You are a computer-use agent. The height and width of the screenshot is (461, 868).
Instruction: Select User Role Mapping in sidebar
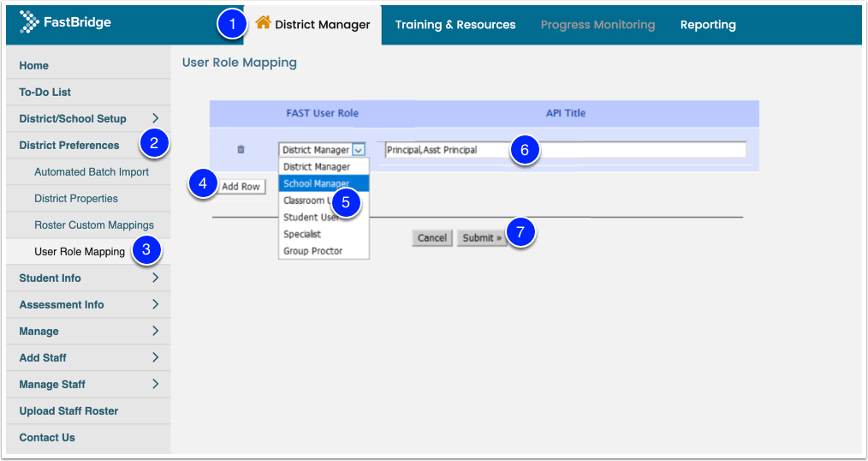80,252
